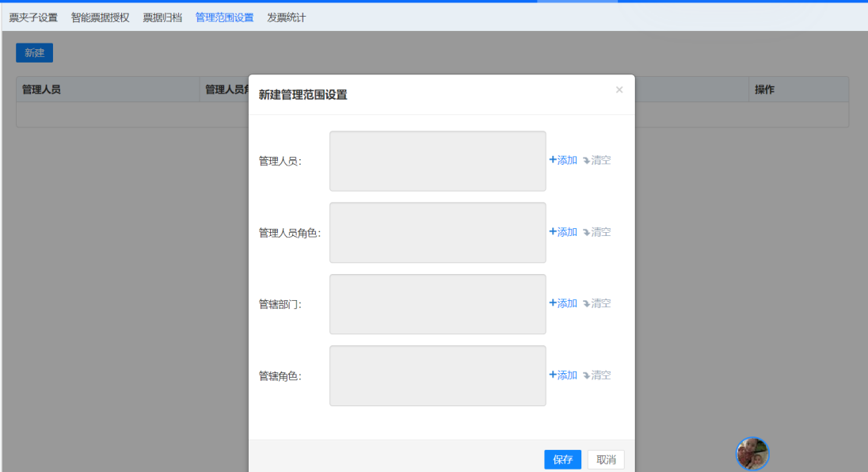Screen dimensions: 868x472
Task: Select the 管理范围设置 tab
Action: [x=224, y=17]
